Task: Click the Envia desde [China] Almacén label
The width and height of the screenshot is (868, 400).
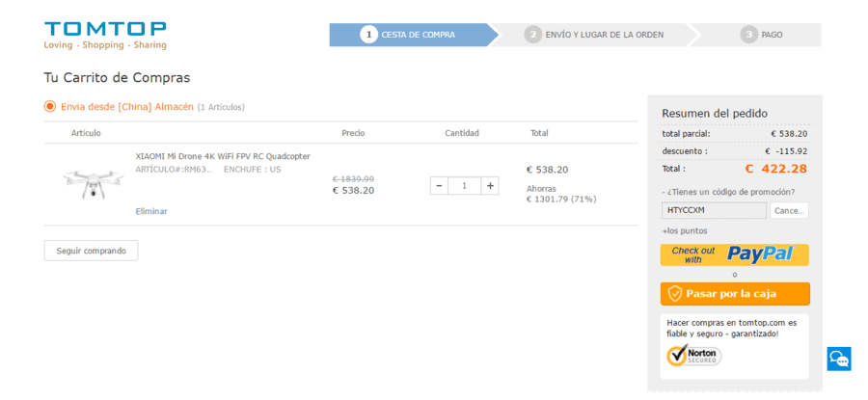Action: click(127, 106)
